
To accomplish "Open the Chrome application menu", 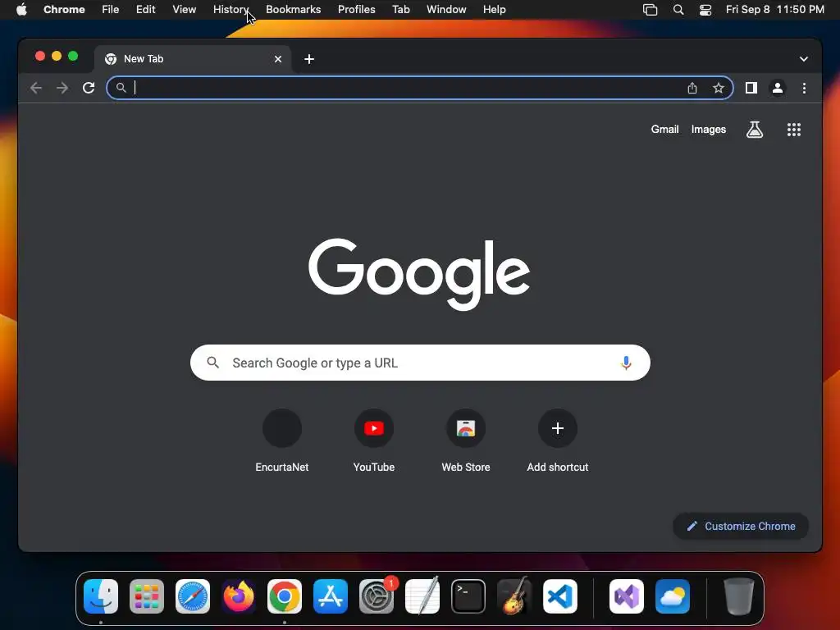I will 64,10.
